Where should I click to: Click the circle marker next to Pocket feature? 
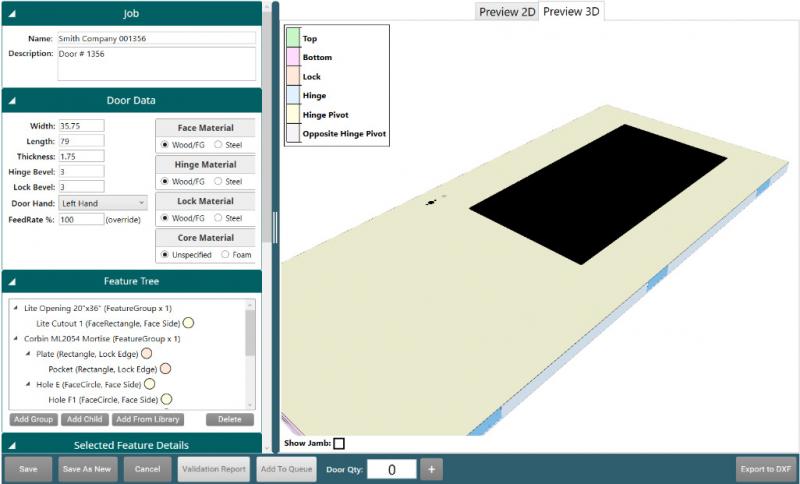(166, 368)
